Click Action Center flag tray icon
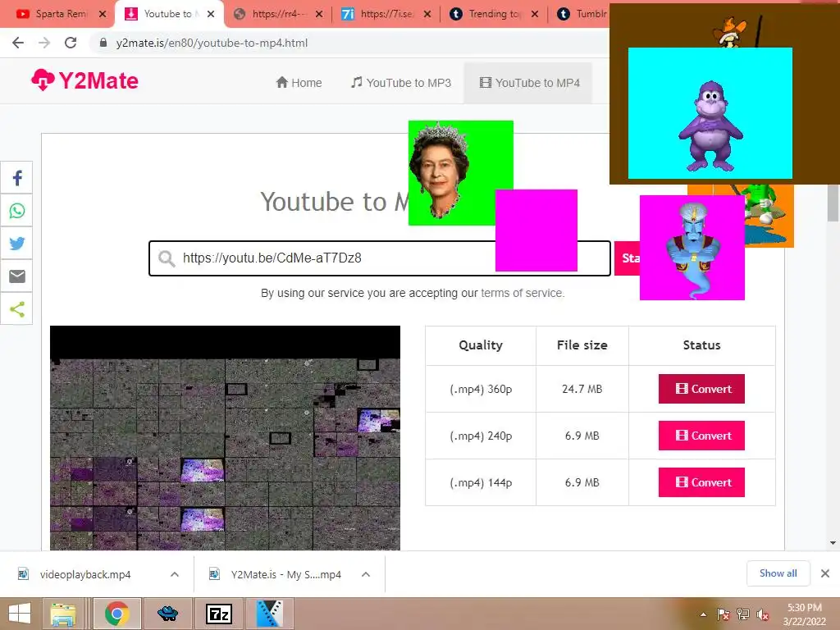Screen dimensions: 840x630 coord(724,614)
